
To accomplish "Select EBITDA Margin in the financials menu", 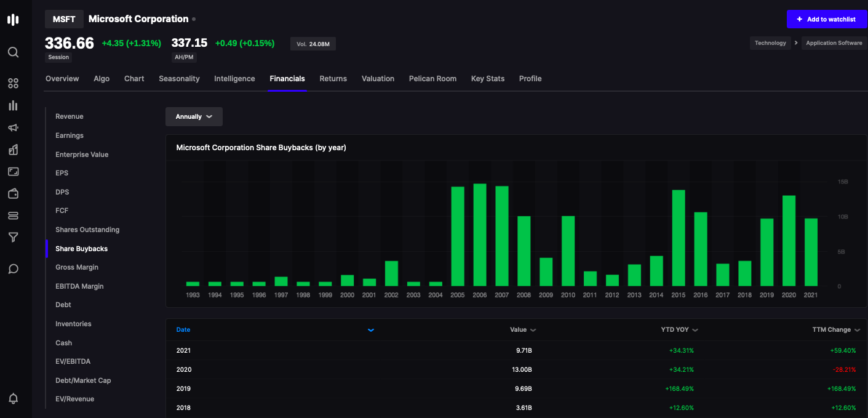I will pyautogui.click(x=79, y=286).
